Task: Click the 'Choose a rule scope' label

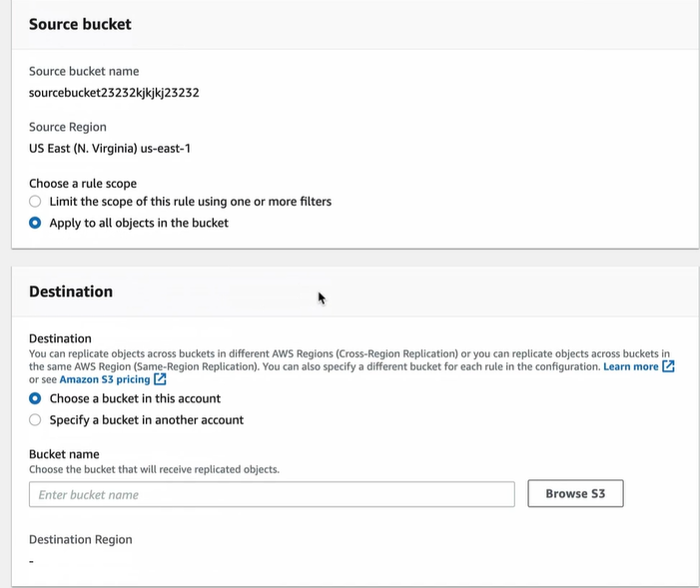Action: (x=83, y=184)
